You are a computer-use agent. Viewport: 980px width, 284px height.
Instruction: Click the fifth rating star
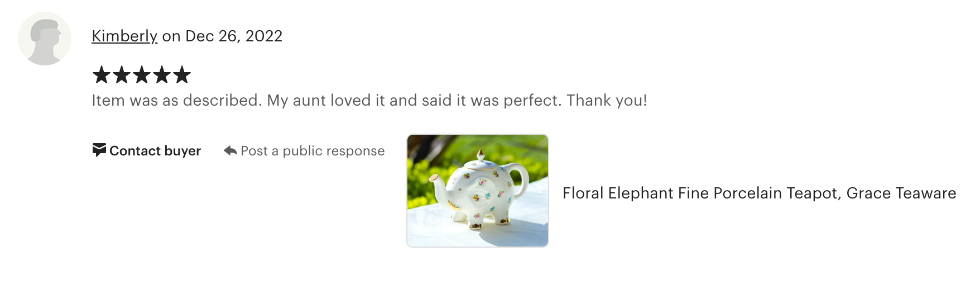pyautogui.click(x=182, y=75)
